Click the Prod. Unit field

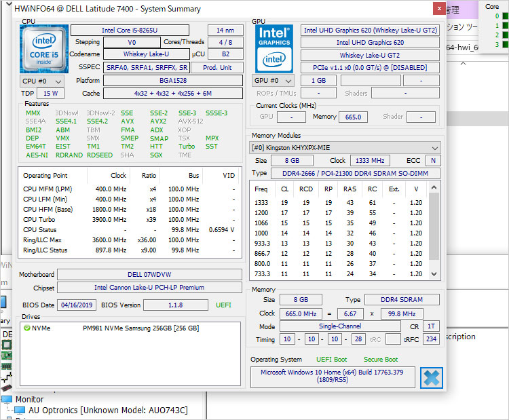coord(217,67)
